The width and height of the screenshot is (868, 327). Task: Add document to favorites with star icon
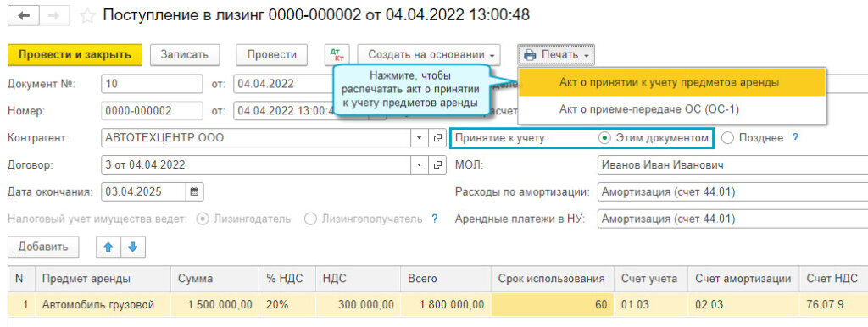pos(87,15)
